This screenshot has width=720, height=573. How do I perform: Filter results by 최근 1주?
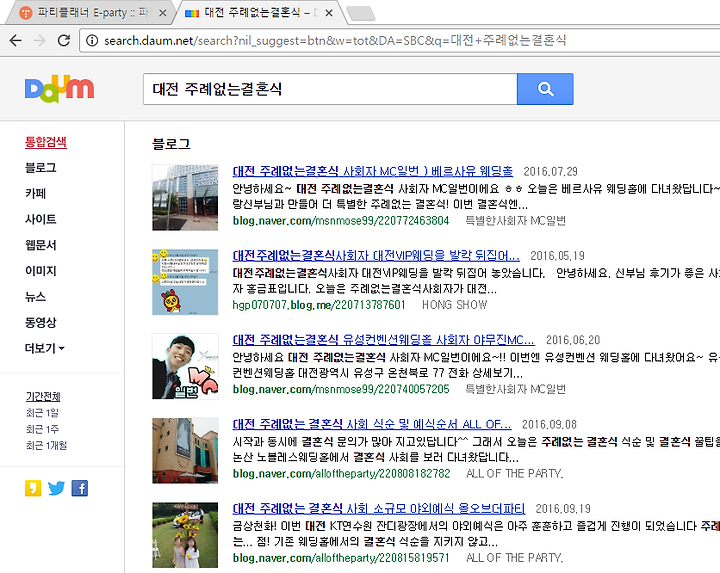tap(42, 429)
